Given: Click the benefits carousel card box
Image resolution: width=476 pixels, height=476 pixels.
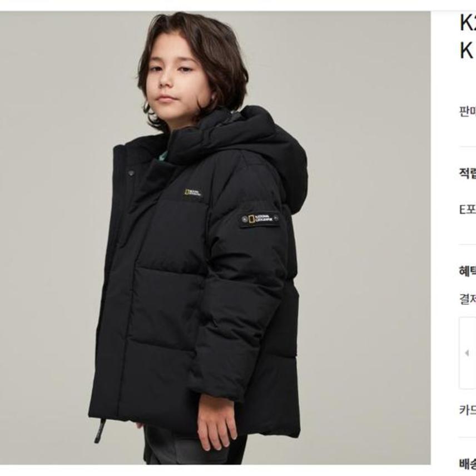Looking at the screenshot, I should coord(468,353).
